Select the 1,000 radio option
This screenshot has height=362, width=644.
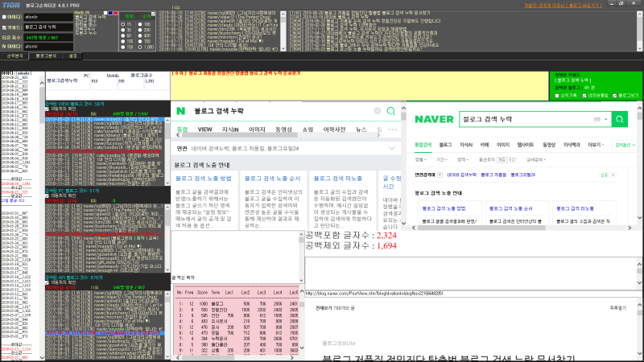140,47
